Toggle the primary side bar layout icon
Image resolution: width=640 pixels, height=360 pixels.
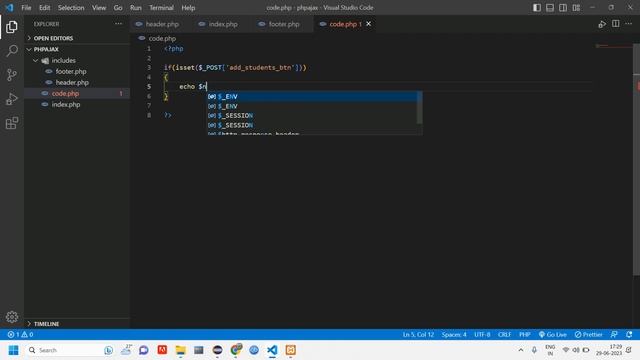(x=537, y=8)
